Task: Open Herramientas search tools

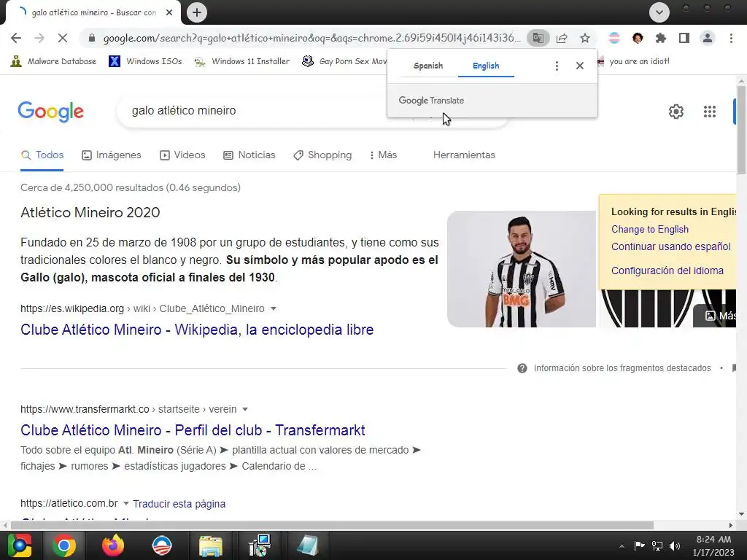Action: pyautogui.click(x=464, y=155)
